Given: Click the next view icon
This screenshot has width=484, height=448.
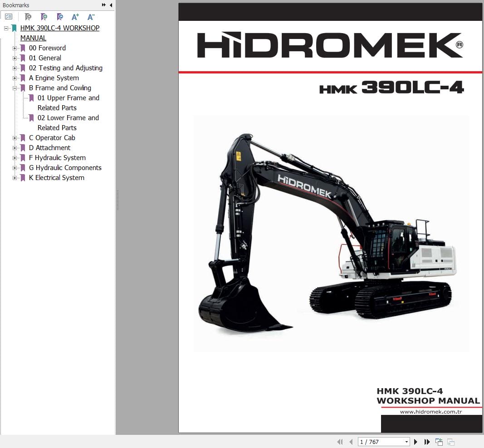Looking at the screenshot, I should click(x=451, y=441).
